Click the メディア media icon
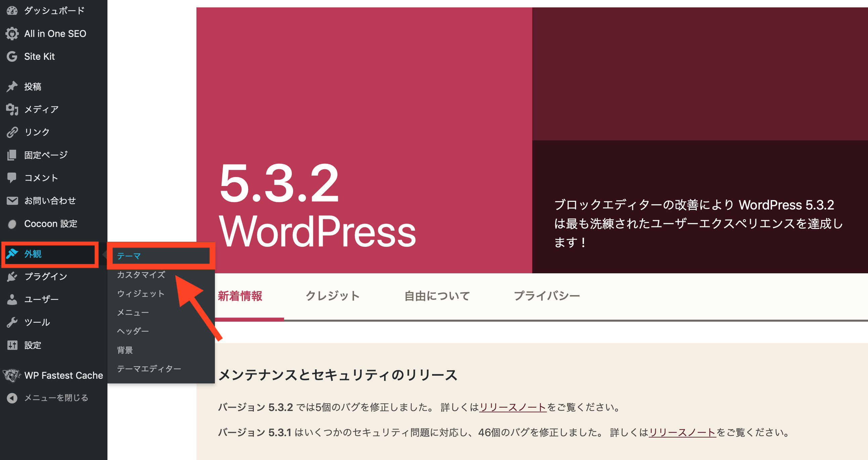Image resolution: width=868 pixels, height=460 pixels. [x=12, y=109]
